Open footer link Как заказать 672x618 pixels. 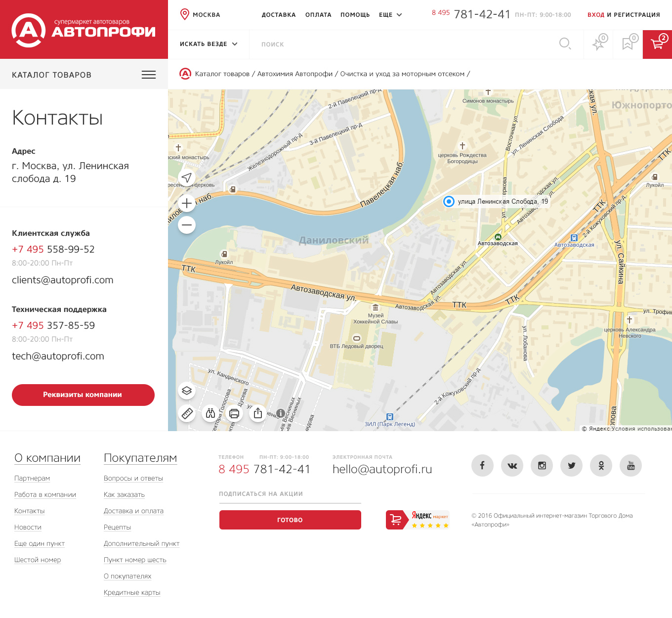click(124, 494)
